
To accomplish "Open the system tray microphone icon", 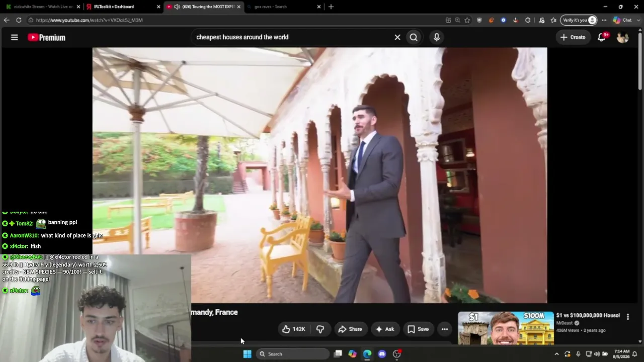I will (578, 354).
